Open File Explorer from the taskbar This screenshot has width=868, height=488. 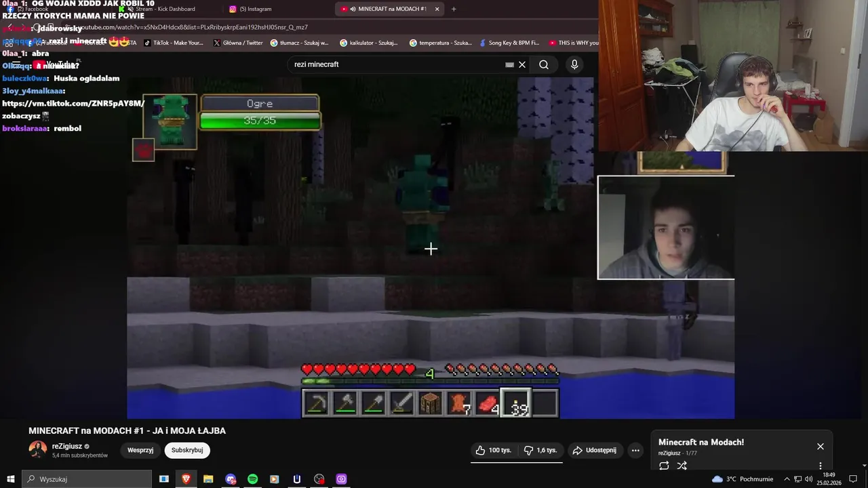[x=208, y=479]
